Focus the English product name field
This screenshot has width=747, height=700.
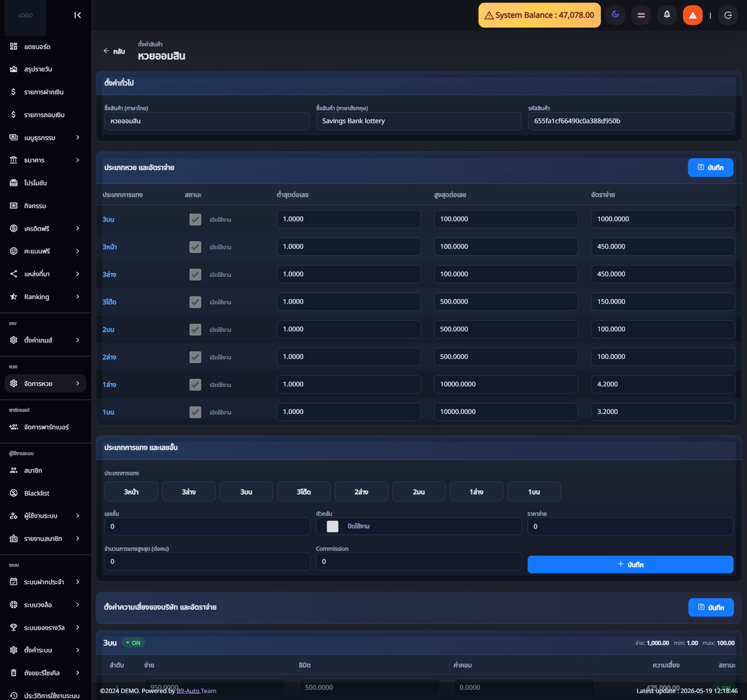pos(419,121)
